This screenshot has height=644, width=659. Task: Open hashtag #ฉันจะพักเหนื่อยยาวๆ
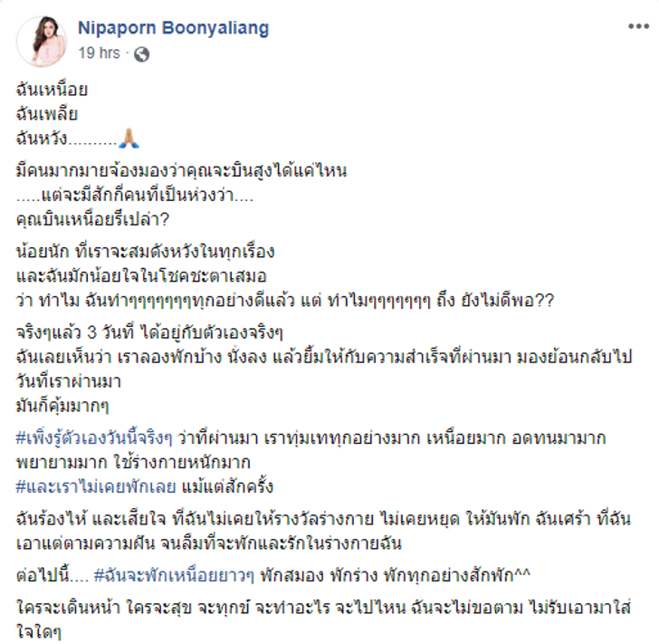pyautogui.click(x=174, y=575)
